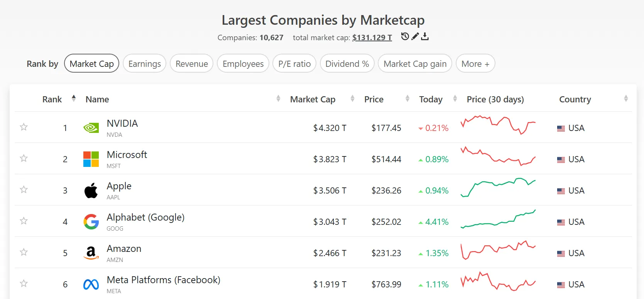Click the Apple logo icon
The image size is (644, 299).
click(x=91, y=190)
